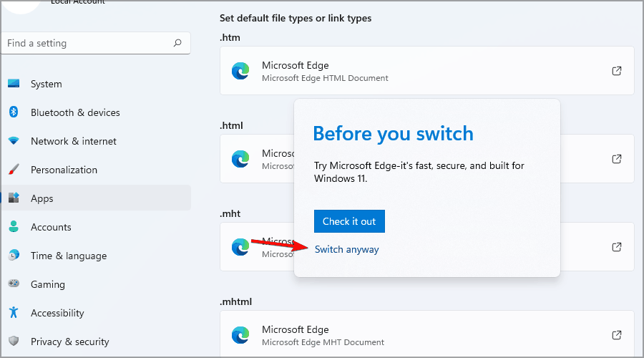644x358 pixels.
Task: Click the Accessibility figure icon
Action: (x=14, y=313)
